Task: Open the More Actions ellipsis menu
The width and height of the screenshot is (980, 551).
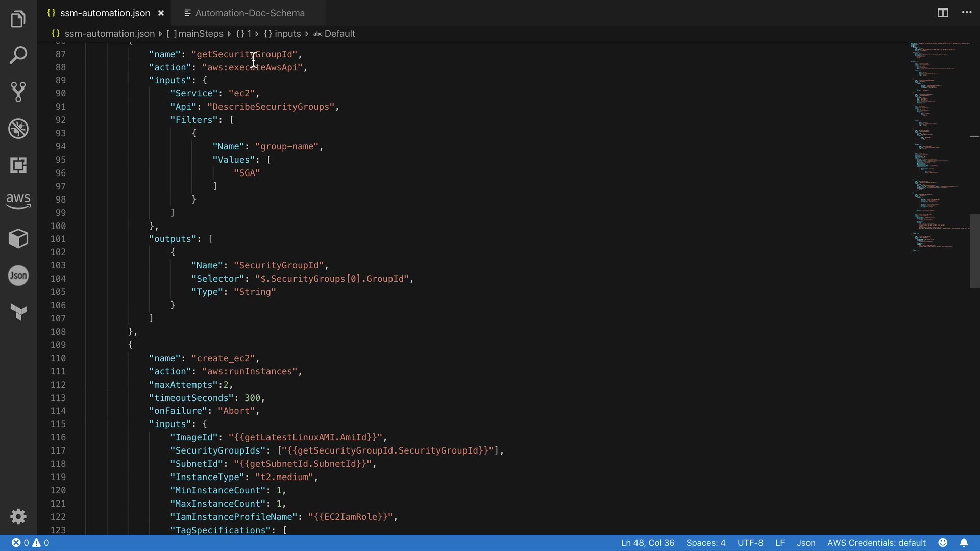Action: tap(967, 13)
